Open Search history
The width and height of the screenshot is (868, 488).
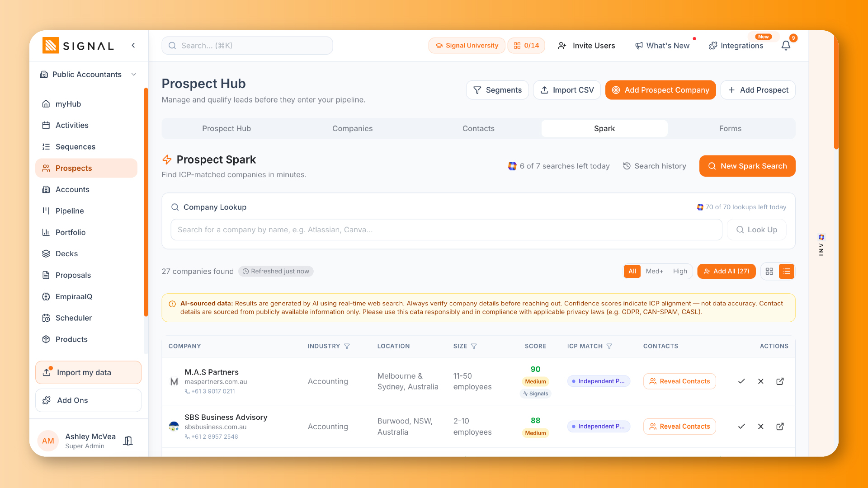655,166
